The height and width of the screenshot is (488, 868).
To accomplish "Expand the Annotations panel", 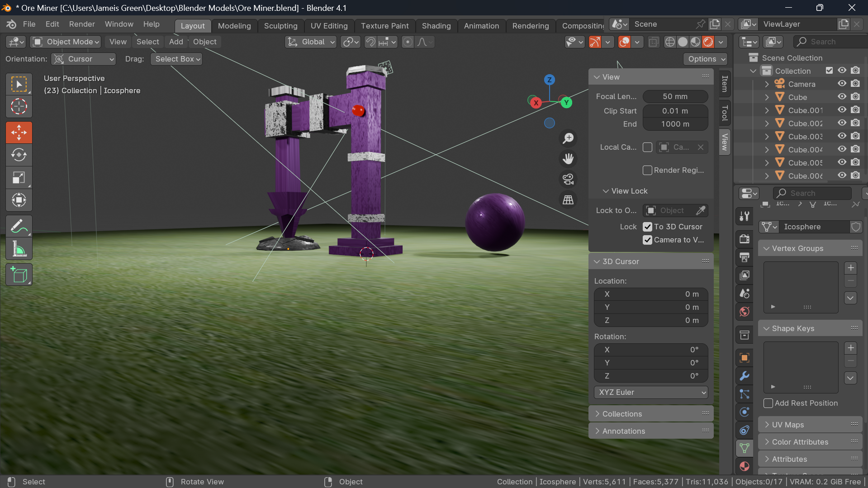I will pos(651,431).
